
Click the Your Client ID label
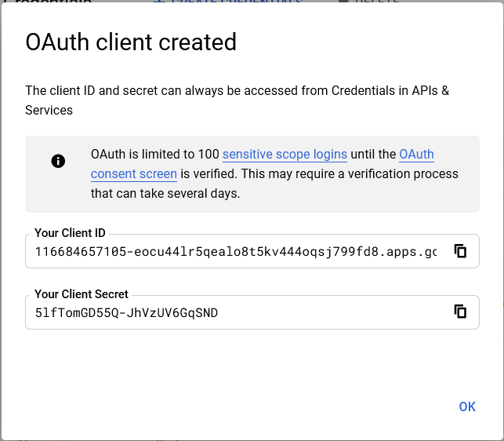tap(70, 233)
